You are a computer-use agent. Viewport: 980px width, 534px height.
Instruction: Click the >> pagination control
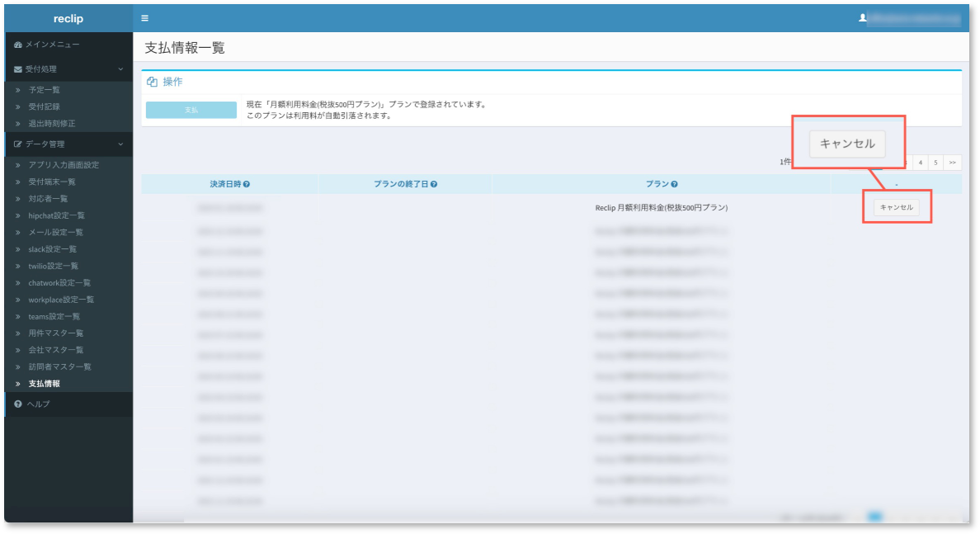(x=953, y=163)
